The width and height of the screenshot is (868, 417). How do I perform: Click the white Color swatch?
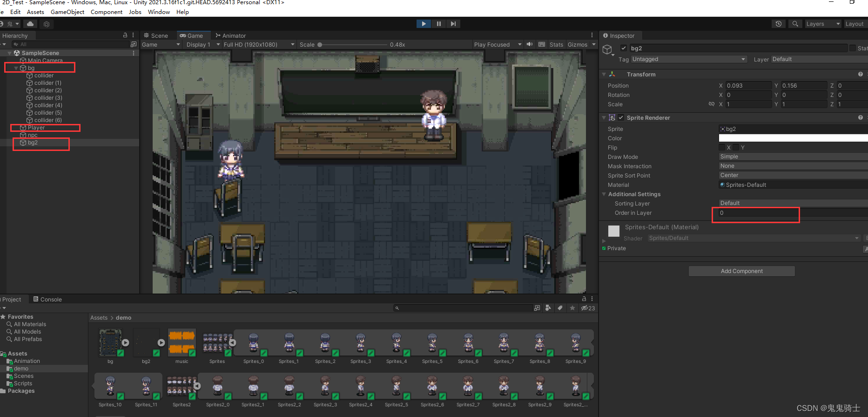[793, 138]
